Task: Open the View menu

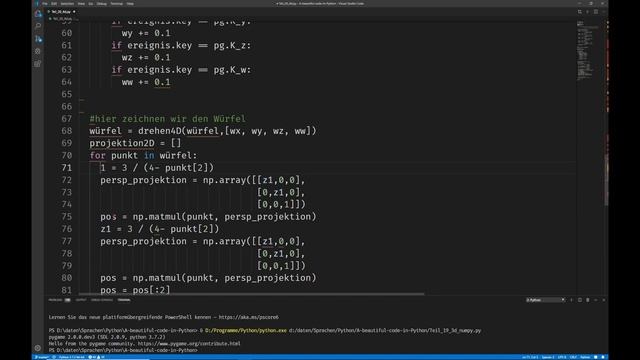Action: click(x=81, y=4)
